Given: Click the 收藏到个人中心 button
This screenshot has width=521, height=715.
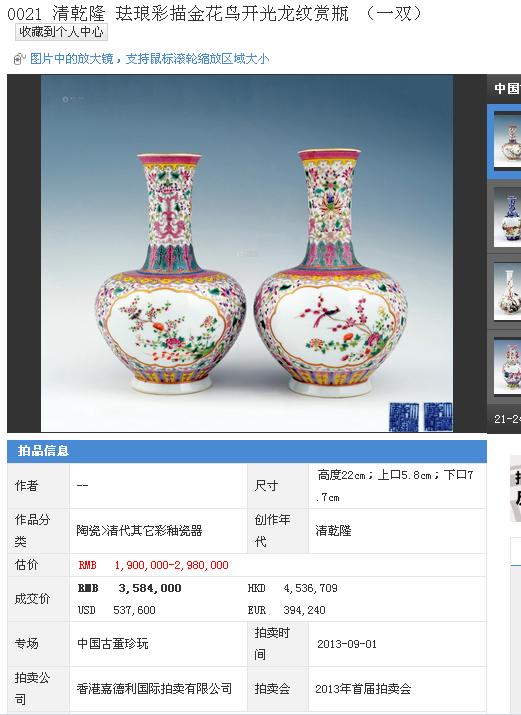Looking at the screenshot, I should click(x=61, y=32).
